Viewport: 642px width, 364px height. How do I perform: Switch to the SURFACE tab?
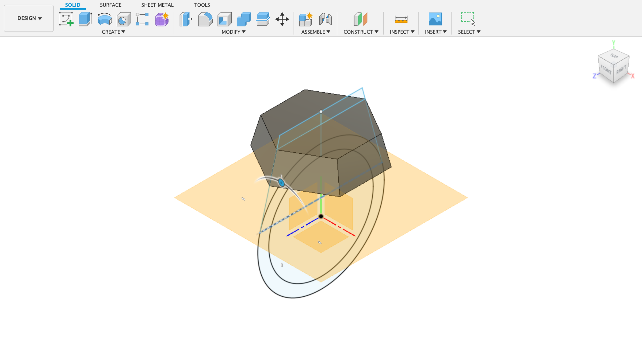tap(110, 5)
